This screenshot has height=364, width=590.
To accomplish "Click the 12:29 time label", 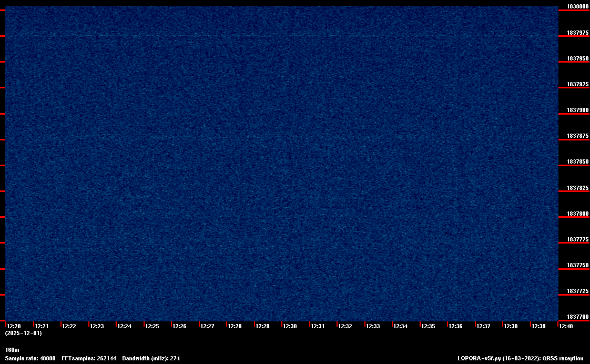I will [262, 326].
